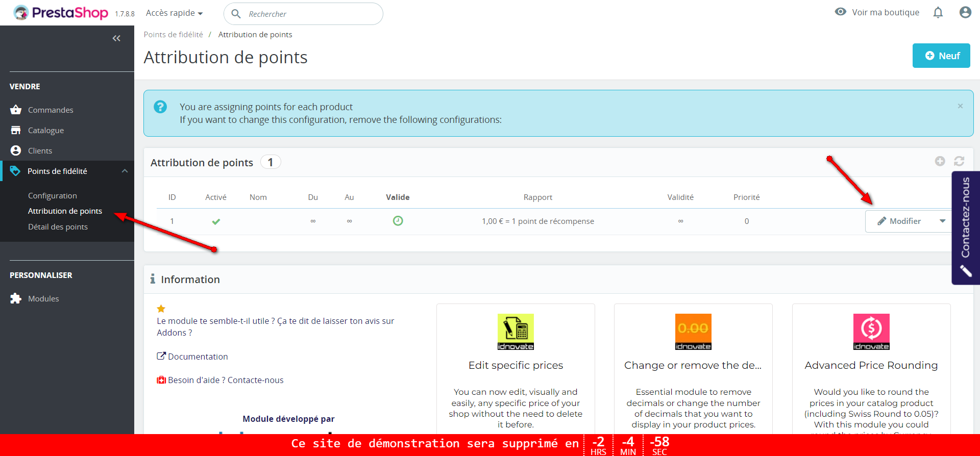Click the Edit specific prices title

pyautogui.click(x=516, y=365)
